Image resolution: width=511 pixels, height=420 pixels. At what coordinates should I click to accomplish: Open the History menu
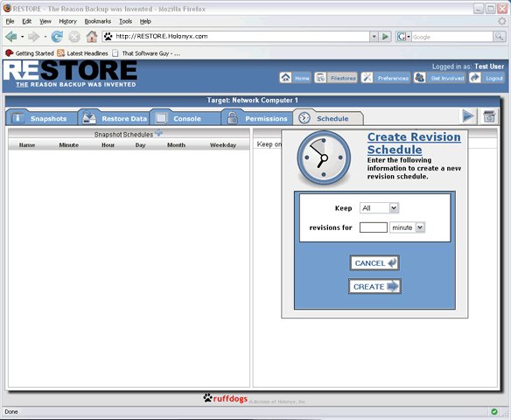[67, 21]
